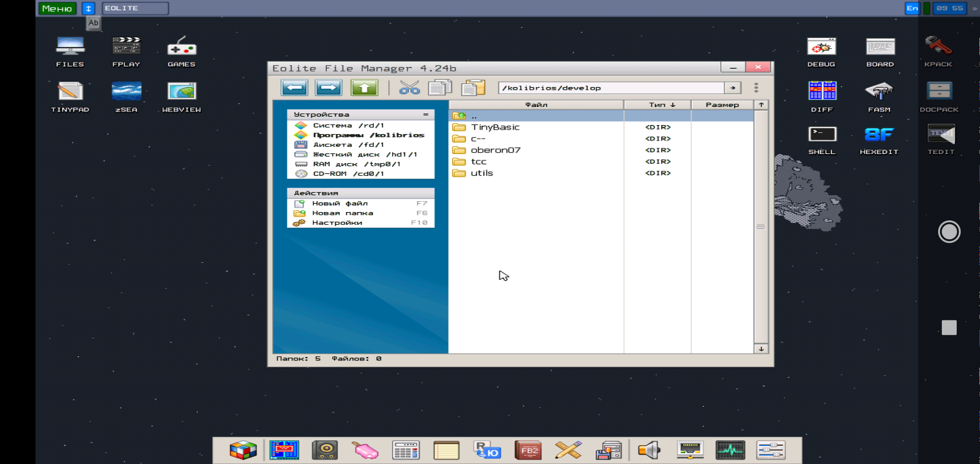
Task: Click scroll up arrow in file list
Action: 761,104
